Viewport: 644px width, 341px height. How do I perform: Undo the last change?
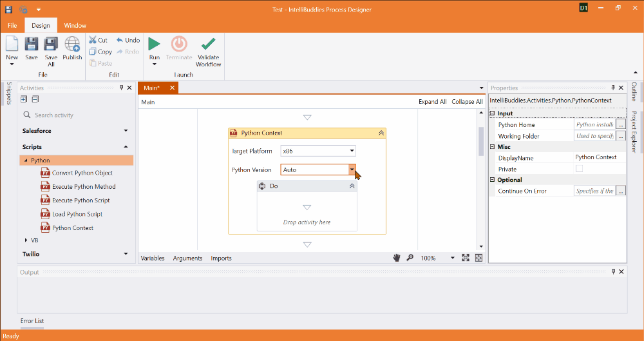(x=128, y=41)
